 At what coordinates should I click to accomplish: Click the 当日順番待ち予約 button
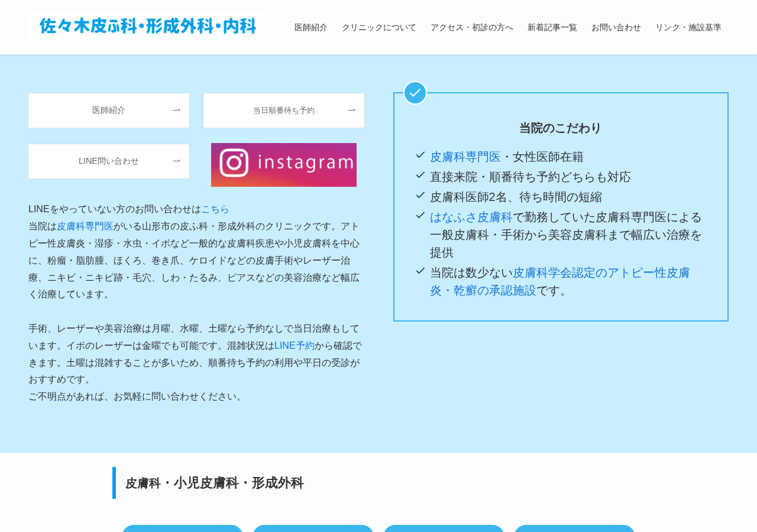point(284,111)
